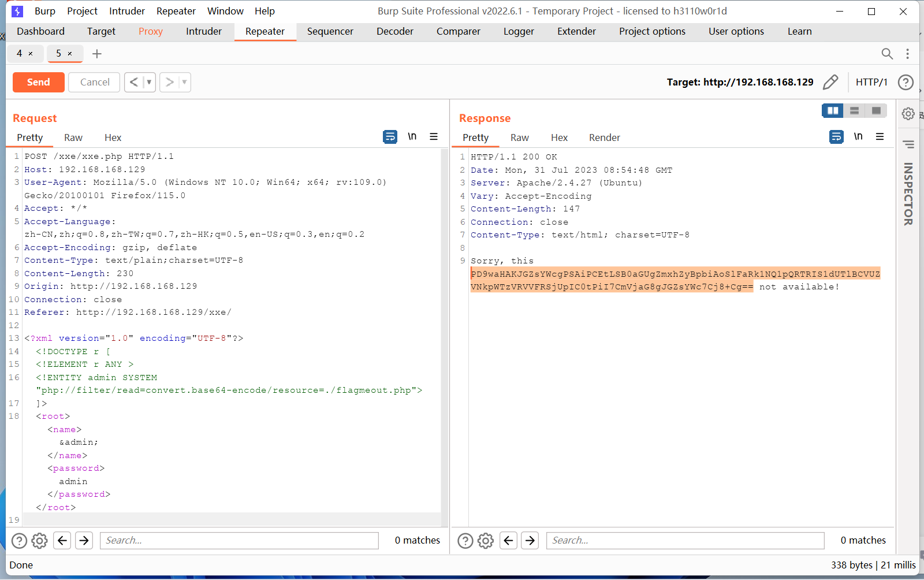Open the Learn tab
The width and height of the screenshot is (924, 580).
click(800, 31)
